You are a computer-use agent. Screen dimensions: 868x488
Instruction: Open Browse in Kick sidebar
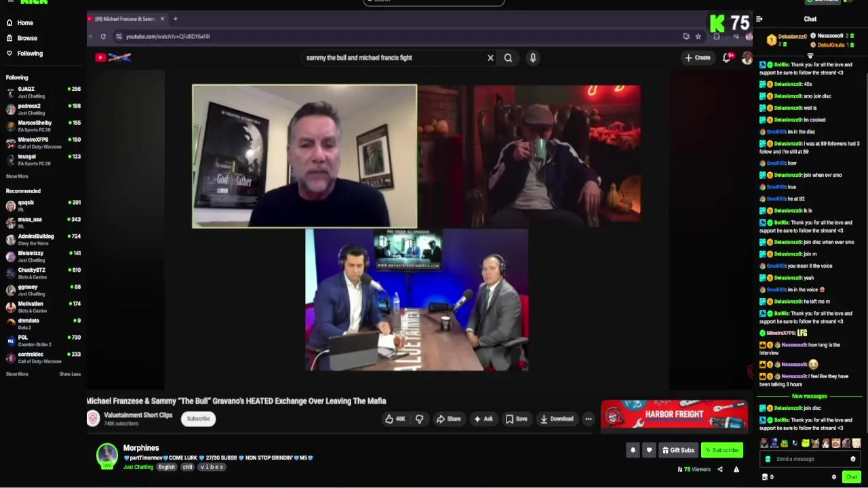click(22, 38)
